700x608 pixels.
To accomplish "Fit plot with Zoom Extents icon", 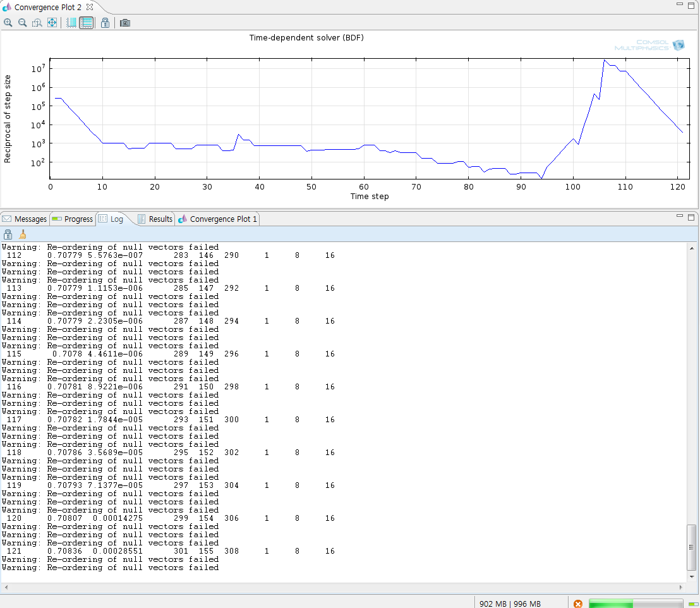I will click(x=52, y=23).
